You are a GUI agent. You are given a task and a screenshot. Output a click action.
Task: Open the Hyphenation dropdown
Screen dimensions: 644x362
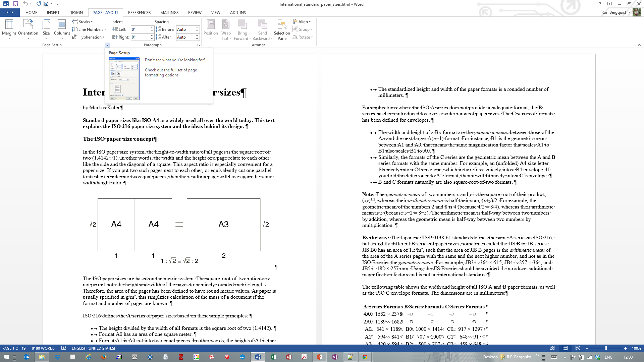tap(89, 37)
